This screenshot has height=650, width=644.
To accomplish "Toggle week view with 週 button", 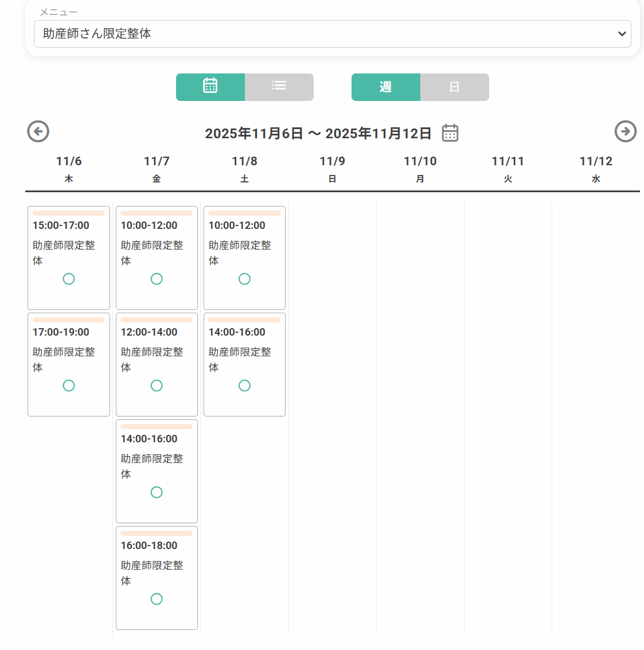I will point(386,87).
